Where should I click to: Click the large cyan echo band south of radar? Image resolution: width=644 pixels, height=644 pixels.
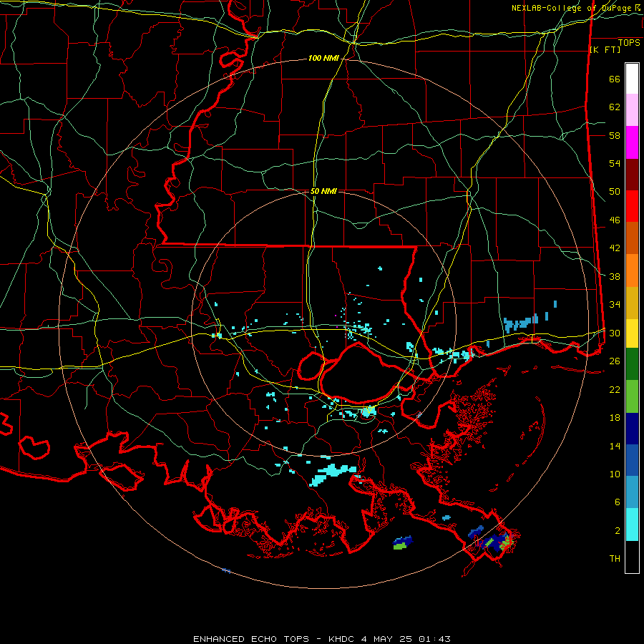(333, 474)
